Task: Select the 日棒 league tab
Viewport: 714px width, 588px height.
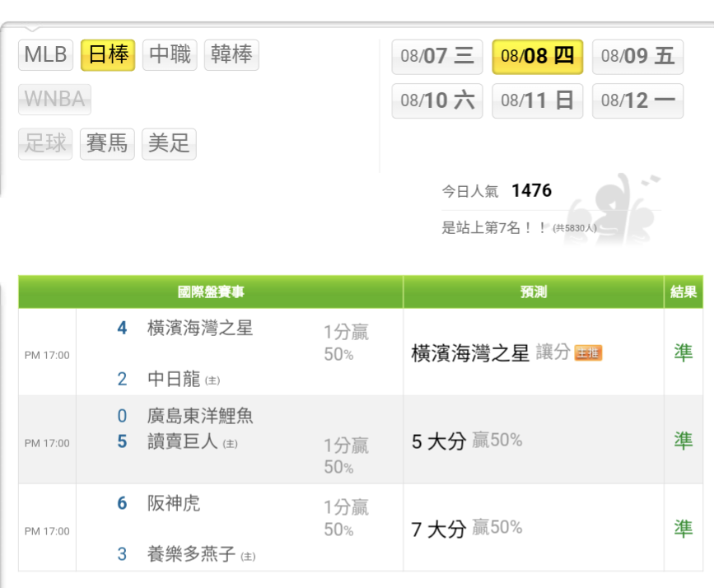Action: [x=108, y=55]
